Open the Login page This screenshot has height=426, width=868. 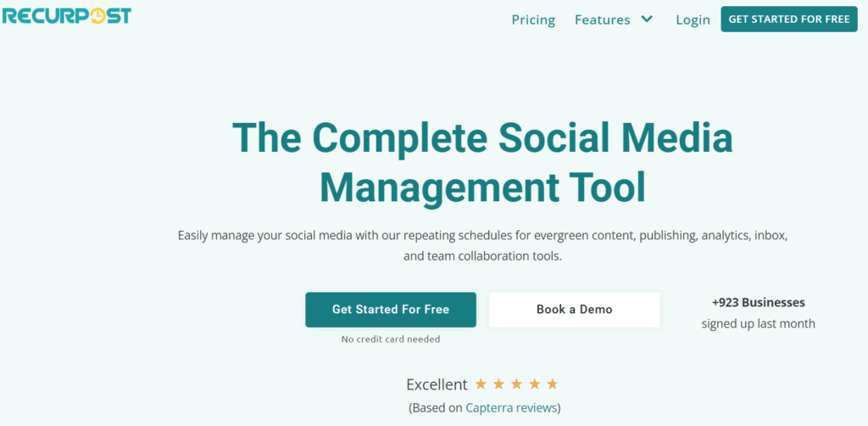tap(693, 20)
